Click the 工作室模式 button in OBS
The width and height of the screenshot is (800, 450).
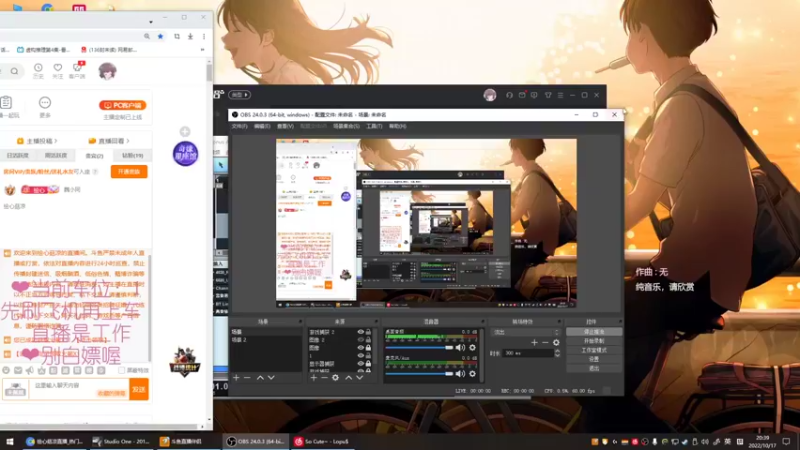[594, 350]
